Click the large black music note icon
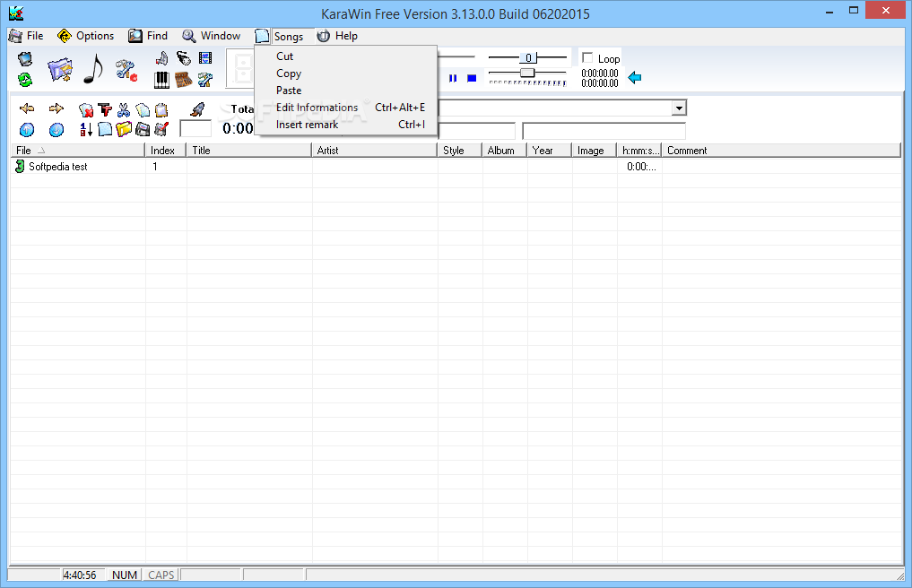 click(93, 69)
